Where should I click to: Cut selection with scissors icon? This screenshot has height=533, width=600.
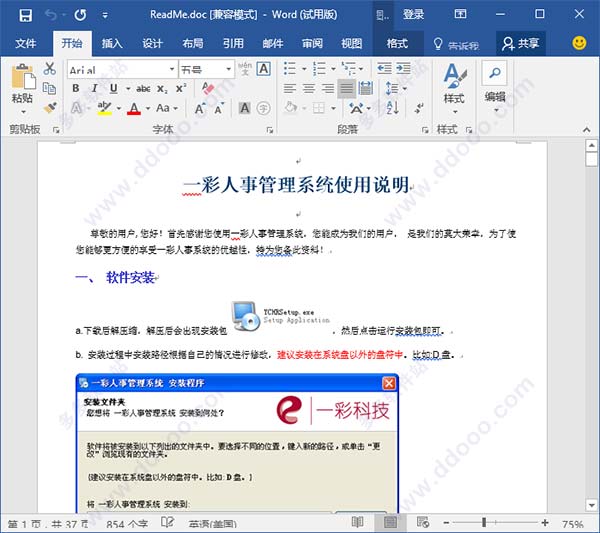pyautogui.click(x=49, y=69)
